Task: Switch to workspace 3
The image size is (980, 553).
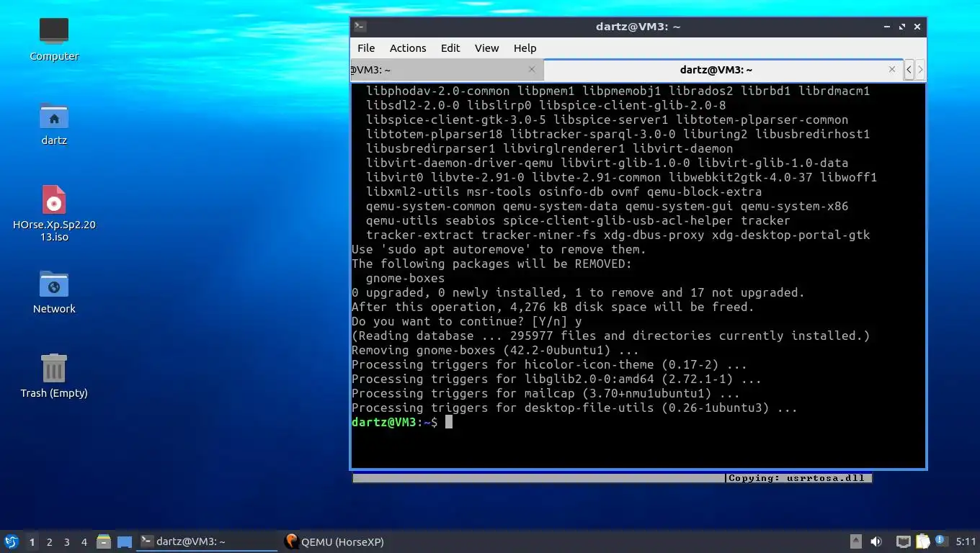Action: pyautogui.click(x=67, y=542)
